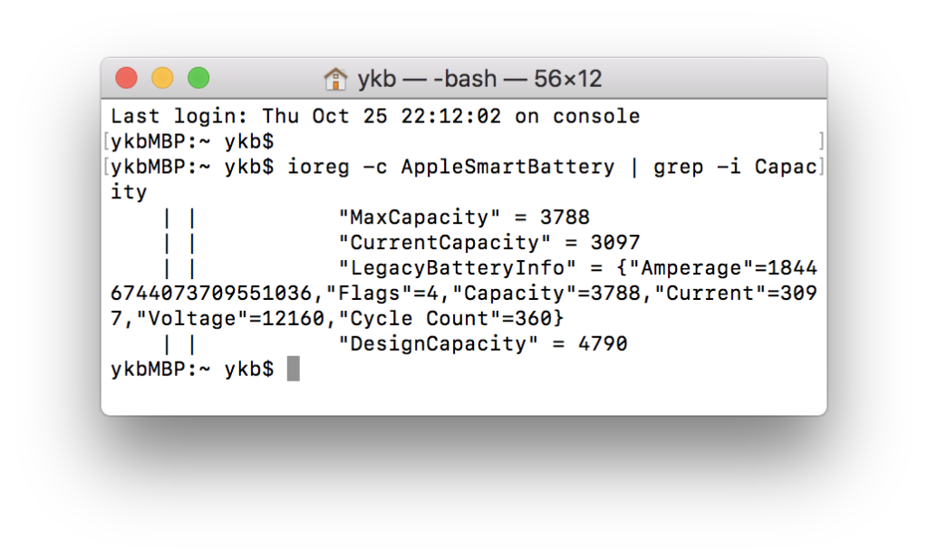The width and height of the screenshot is (928, 560).
Task: Click 'AppleSmartBattery' in the command line
Action: [507, 167]
